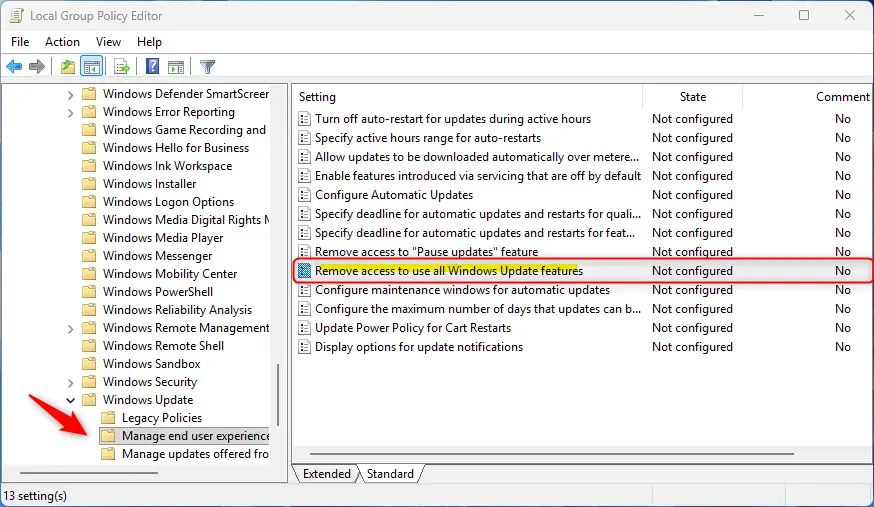Select Configure the maximum number of days setting
The height and width of the screenshot is (507, 874).
point(478,309)
